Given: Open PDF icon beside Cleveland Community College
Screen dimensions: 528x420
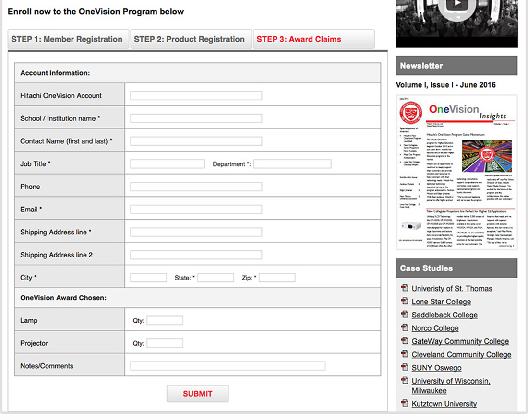Looking at the screenshot, I should pyautogui.click(x=405, y=354).
